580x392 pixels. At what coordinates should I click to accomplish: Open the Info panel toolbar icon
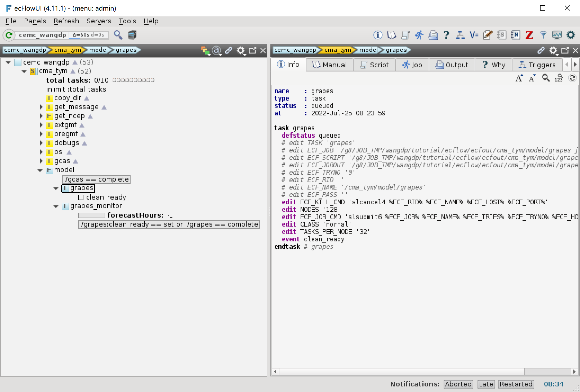coord(378,35)
